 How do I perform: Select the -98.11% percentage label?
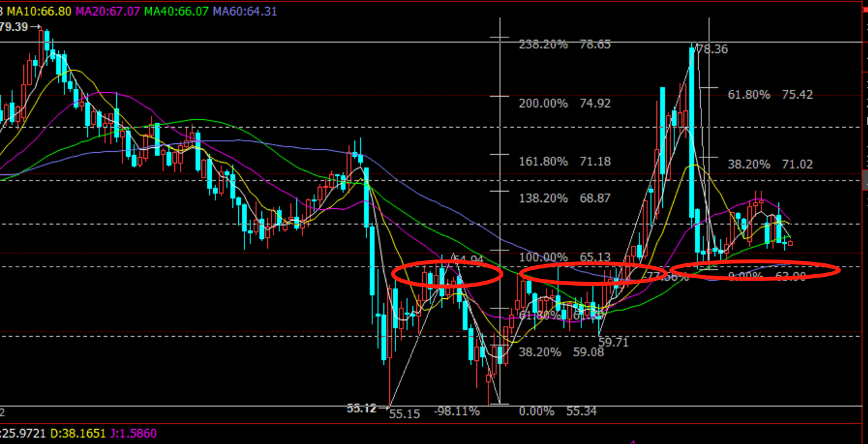click(457, 411)
